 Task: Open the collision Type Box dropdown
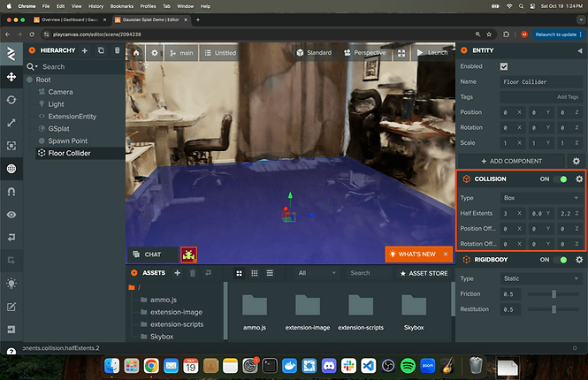[539, 198]
